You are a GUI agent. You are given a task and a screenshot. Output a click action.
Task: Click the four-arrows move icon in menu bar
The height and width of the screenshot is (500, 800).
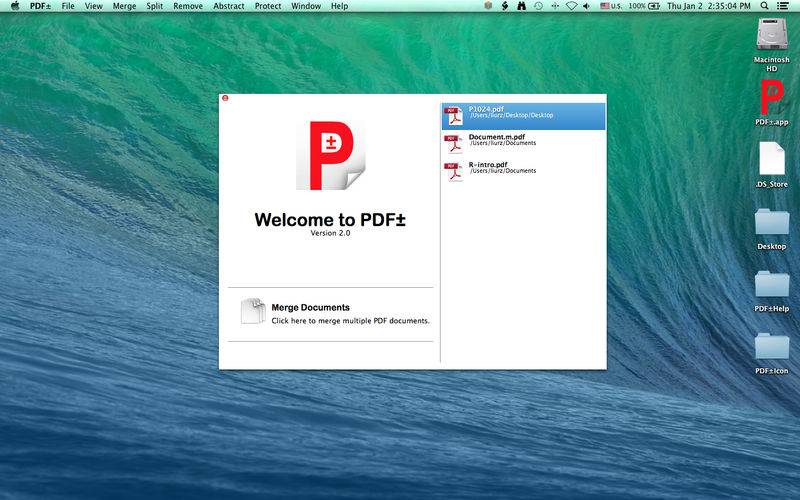pos(555,6)
